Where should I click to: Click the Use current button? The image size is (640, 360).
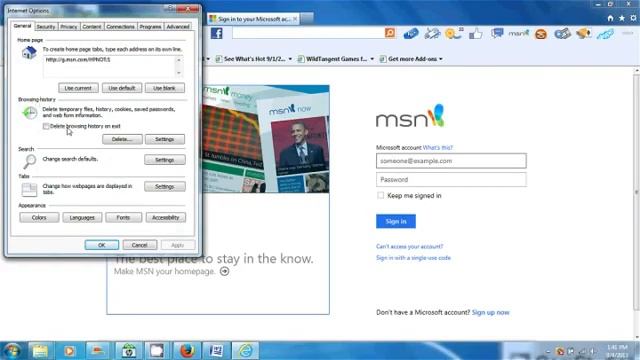pyautogui.click(x=78, y=88)
